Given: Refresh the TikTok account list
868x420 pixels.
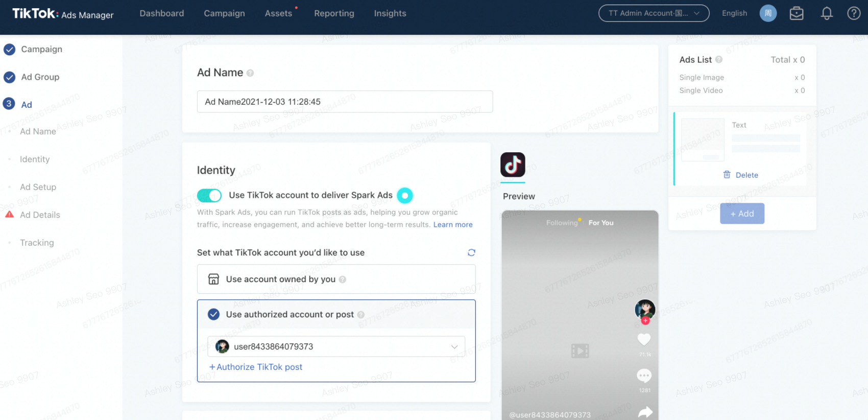Looking at the screenshot, I should (471, 252).
